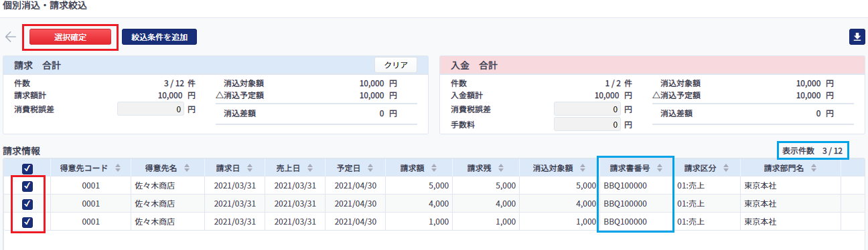This screenshot has height=250, width=868.
Task: Sort by 請求日 column arrows
Action: 249,168
